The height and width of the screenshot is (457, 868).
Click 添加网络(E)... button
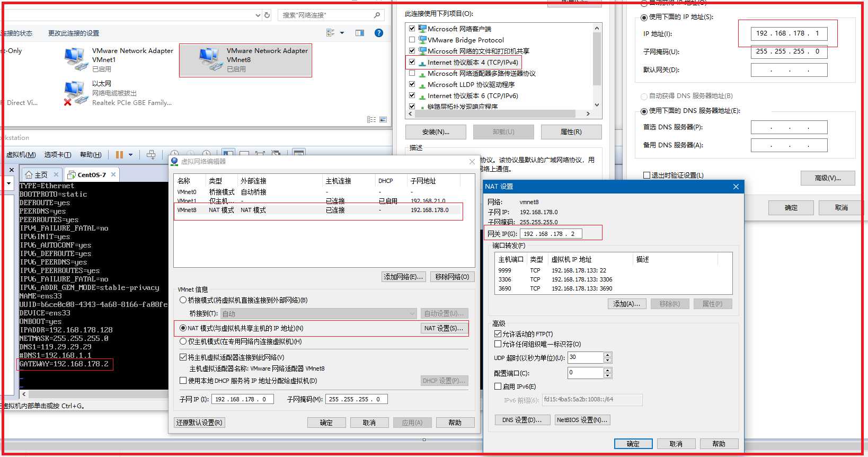coord(404,277)
